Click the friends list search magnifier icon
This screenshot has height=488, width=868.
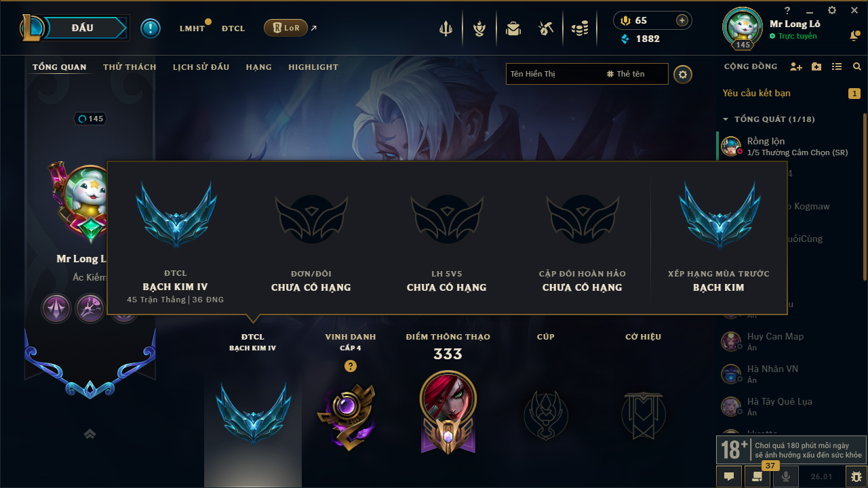point(857,66)
